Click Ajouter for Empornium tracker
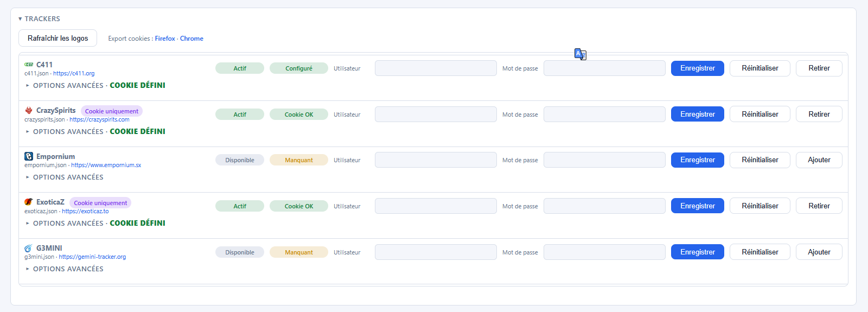This screenshot has width=868, height=312. click(819, 160)
